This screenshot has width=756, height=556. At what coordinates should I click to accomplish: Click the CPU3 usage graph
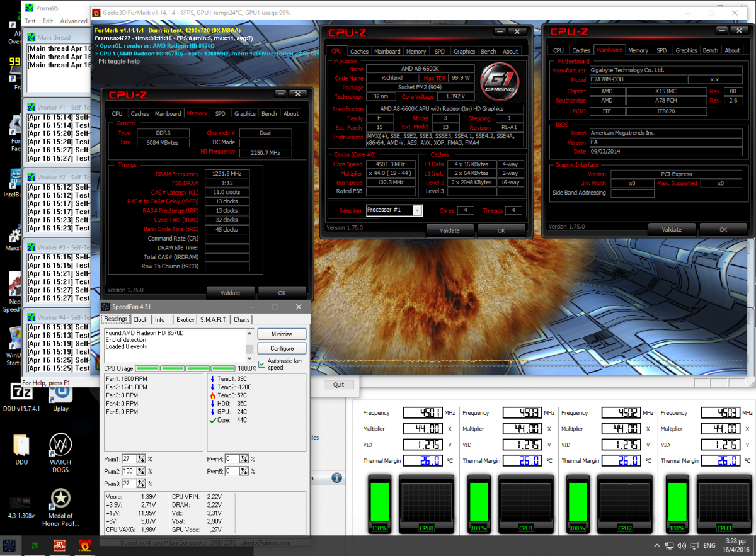tap(724, 502)
